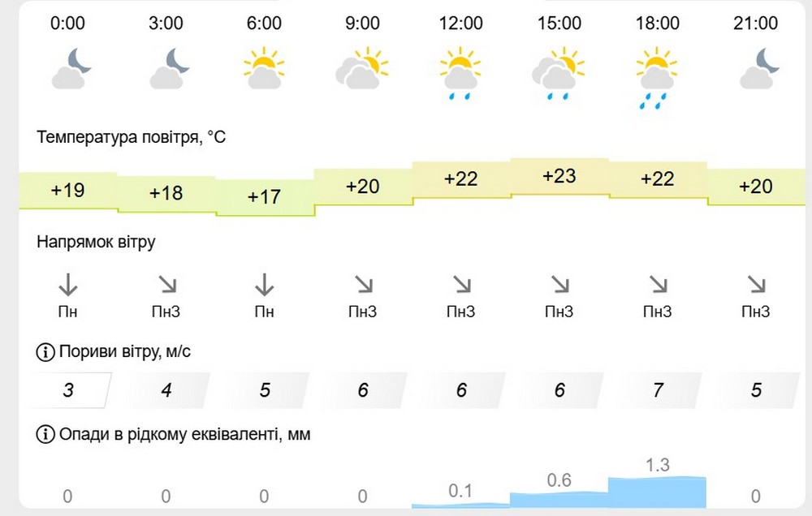The image size is (812, 516).
Task: Open info icon next to Пориви вітру
Action: point(45,352)
